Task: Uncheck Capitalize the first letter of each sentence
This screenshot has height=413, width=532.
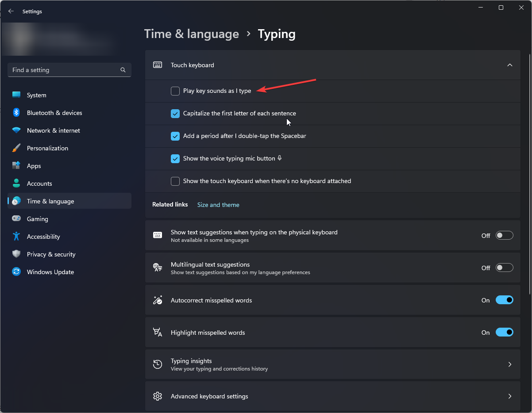Action: pos(175,114)
